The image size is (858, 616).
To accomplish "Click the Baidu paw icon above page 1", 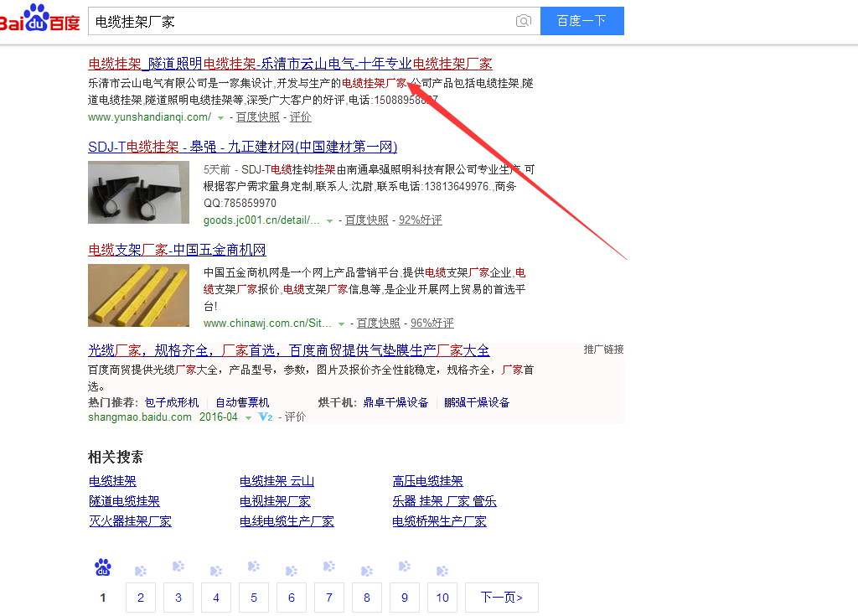I will 103,567.
